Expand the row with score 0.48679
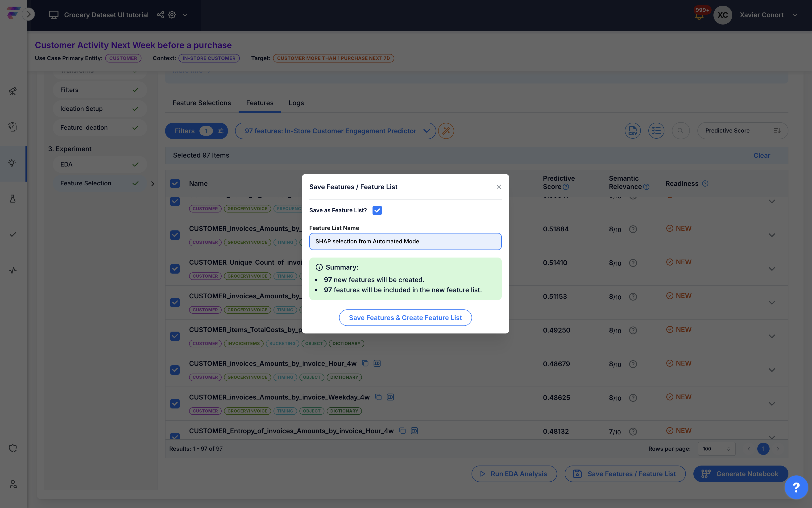812x508 pixels. pos(772,370)
